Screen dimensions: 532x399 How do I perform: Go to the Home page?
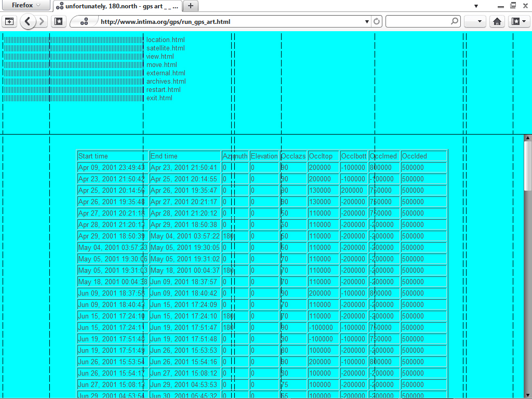pos(497,22)
